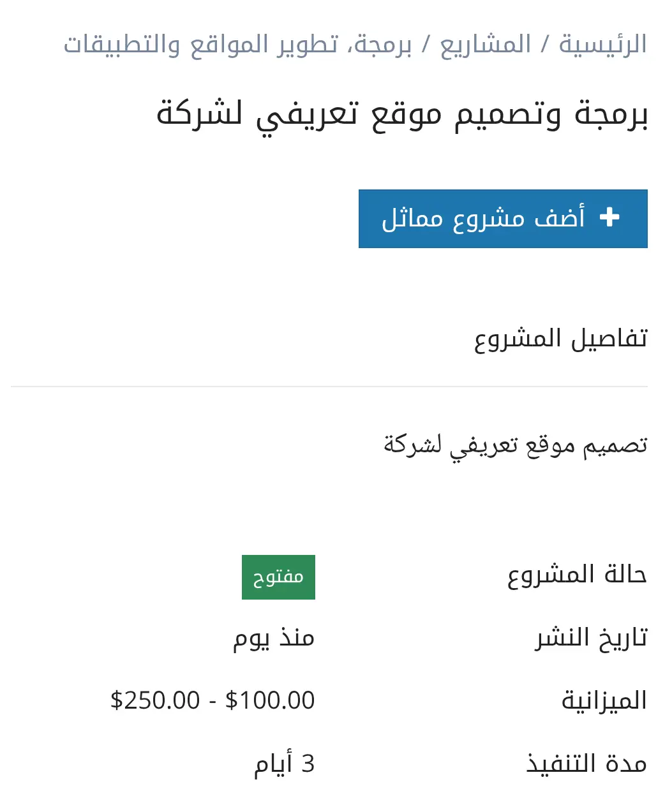Select the 'منذ يوم' publish date value

click(x=274, y=637)
